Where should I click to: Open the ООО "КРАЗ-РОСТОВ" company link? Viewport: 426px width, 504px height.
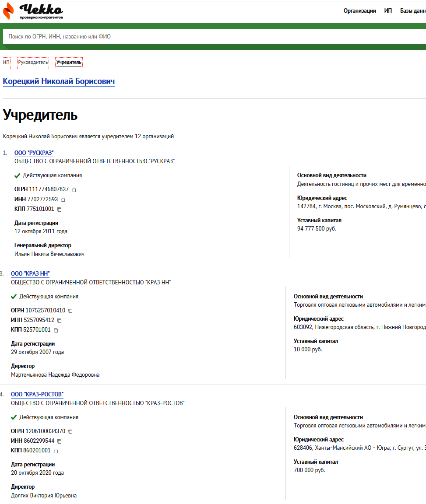click(37, 394)
